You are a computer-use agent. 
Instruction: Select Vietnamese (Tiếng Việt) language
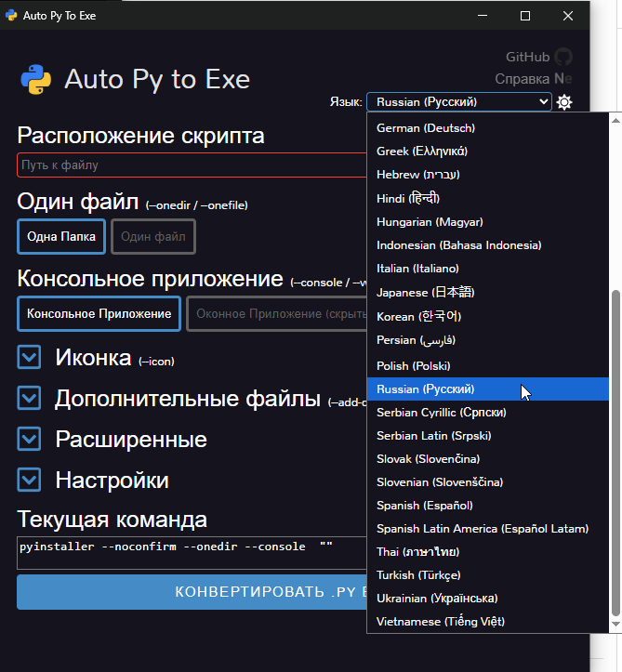click(x=488, y=622)
